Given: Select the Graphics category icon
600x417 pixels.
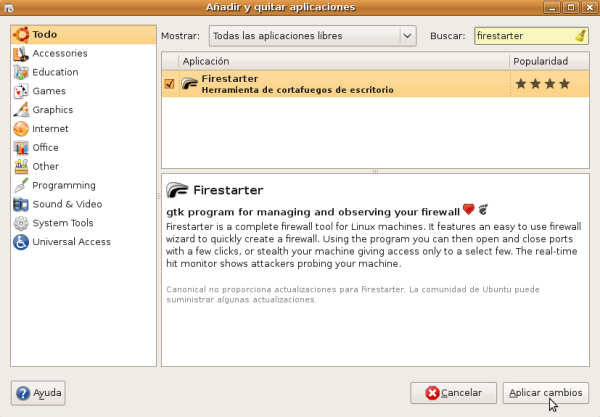Looking at the screenshot, I should (x=20, y=110).
